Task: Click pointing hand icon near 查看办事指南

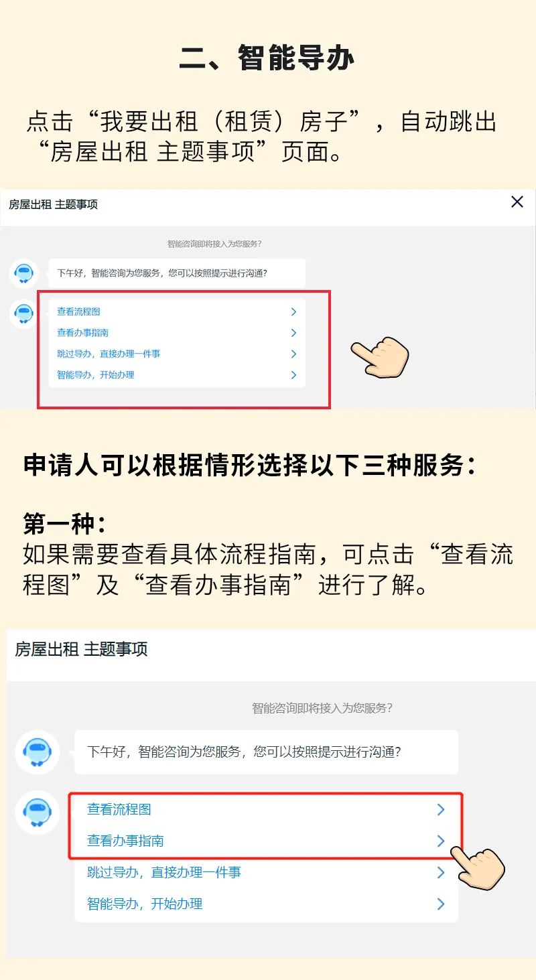Action: [478, 867]
